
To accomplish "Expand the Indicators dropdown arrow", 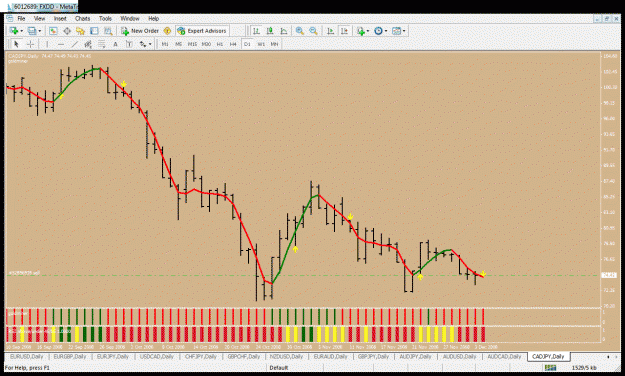I will tap(368, 31).
